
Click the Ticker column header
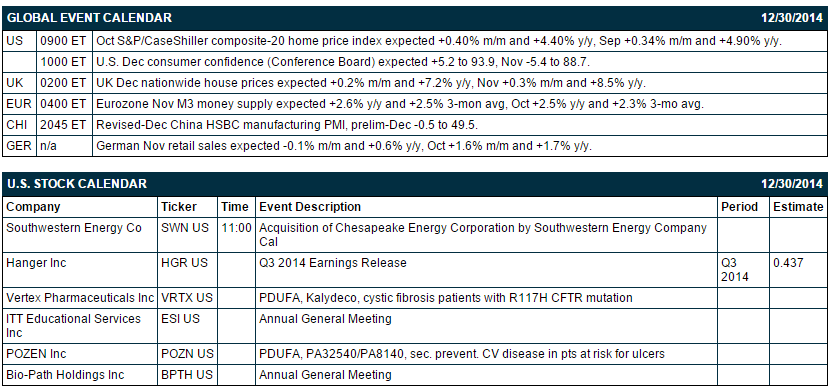click(x=179, y=207)
